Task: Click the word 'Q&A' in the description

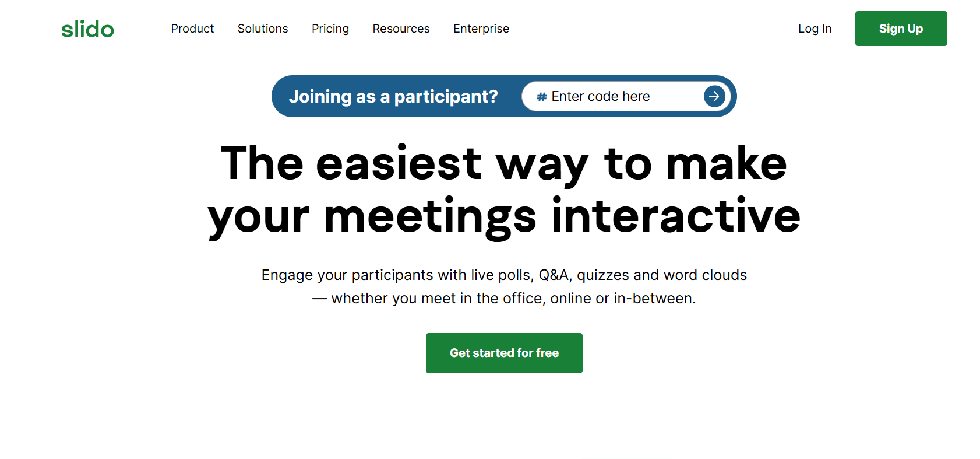Action: (555, 275)
